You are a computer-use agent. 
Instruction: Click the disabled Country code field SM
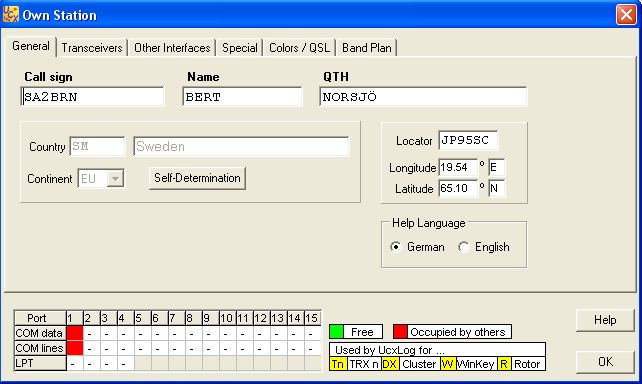point(97,146)
